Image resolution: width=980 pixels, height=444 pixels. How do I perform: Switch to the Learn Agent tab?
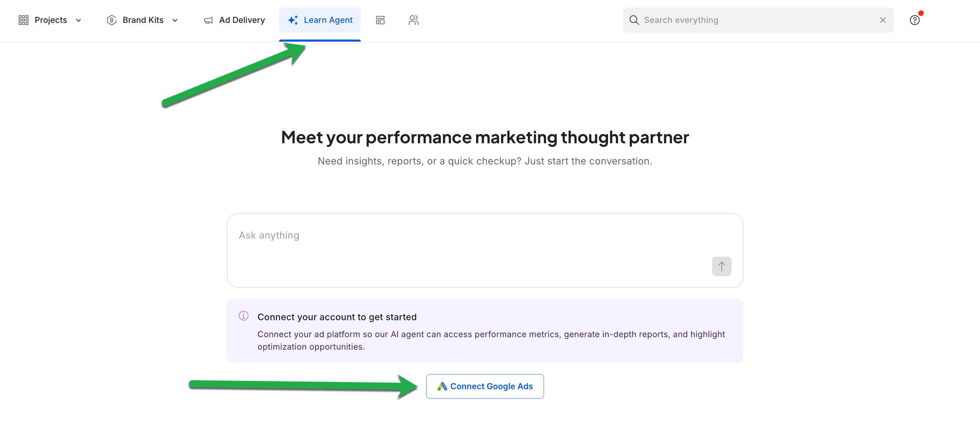point(320,20)
